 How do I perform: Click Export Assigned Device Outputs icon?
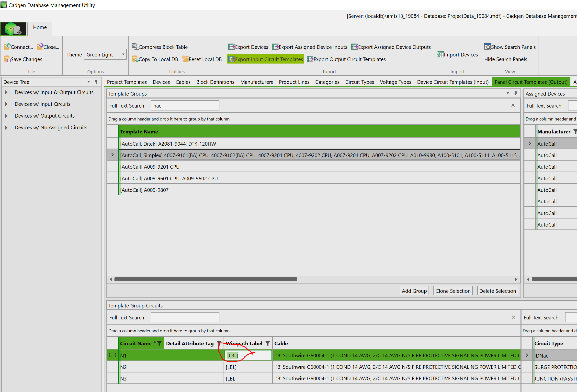pos(354,47)
